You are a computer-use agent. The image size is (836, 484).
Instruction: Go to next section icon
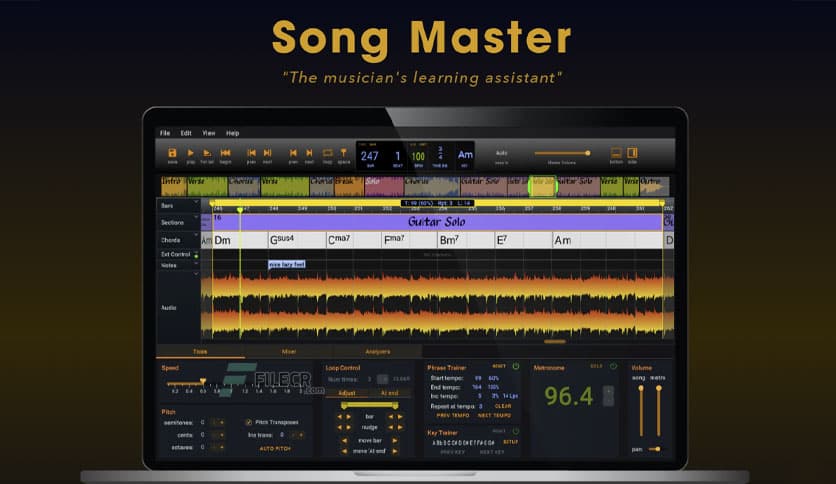[268, 153]
